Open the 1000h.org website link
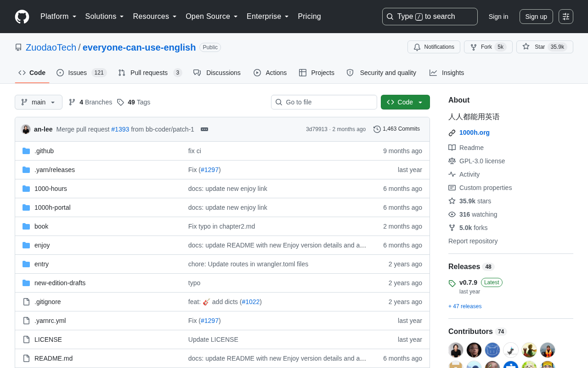This screenshot has width=588, height=368. click(475, 132)
